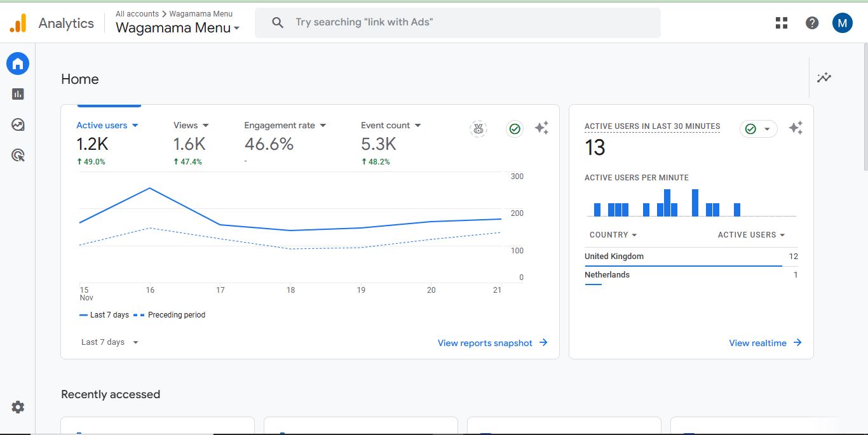Open the green check dropdown on the realtime card
The width and height of the screenshot is (868, 435).
pyautogui.click(x=759, y=129)
